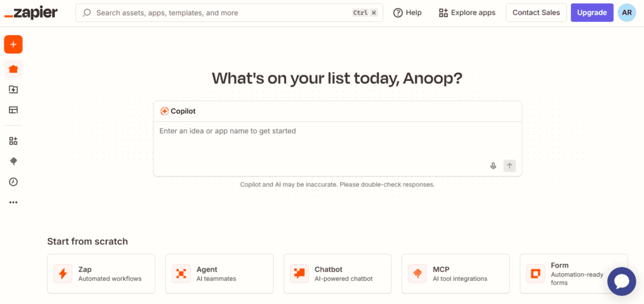The image size is (644, 304).
Task: Click the Help menu item
Action: [x=408, y=13]
